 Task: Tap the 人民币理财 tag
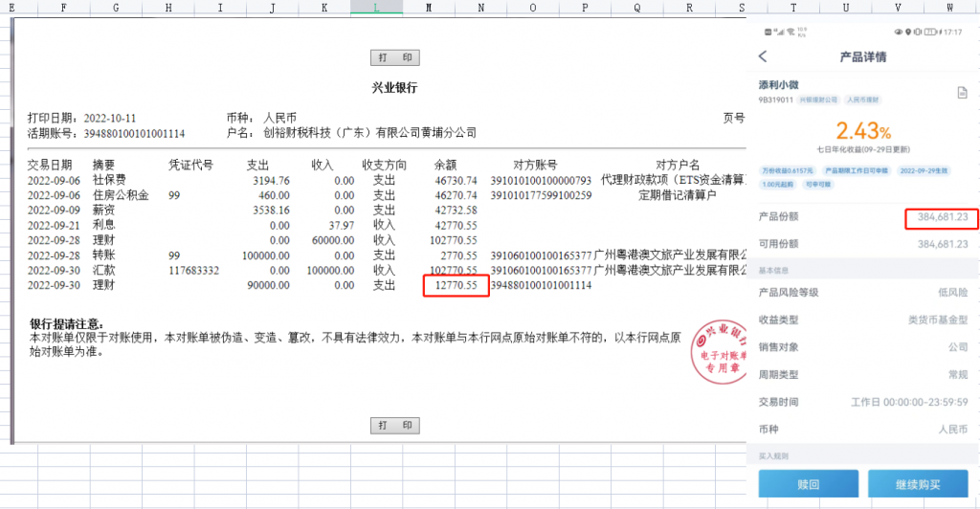[x=863, y=100]
